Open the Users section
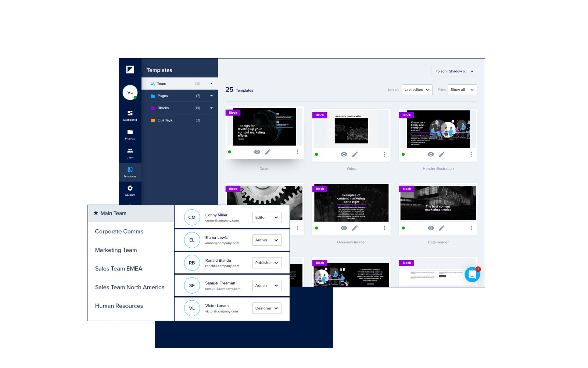Viewport: 588px width, 368px height. point(130,153)
